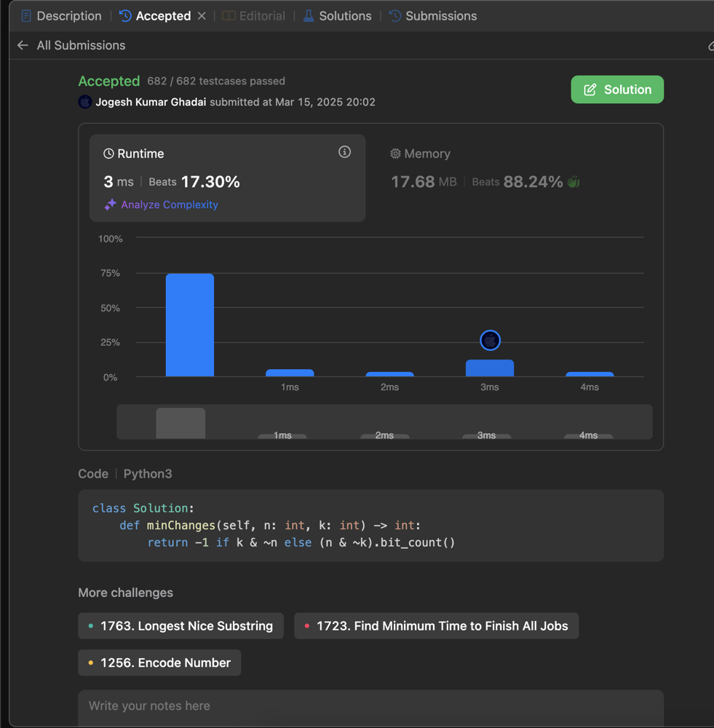
Task: Click the Solutions flask icon
Action: pyautogui.click(x=309, y=16)
